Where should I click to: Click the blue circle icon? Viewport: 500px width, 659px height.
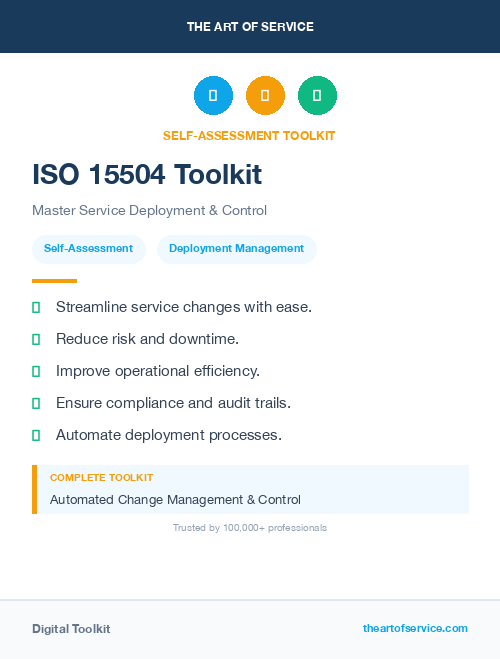click(x=213, y=95)
